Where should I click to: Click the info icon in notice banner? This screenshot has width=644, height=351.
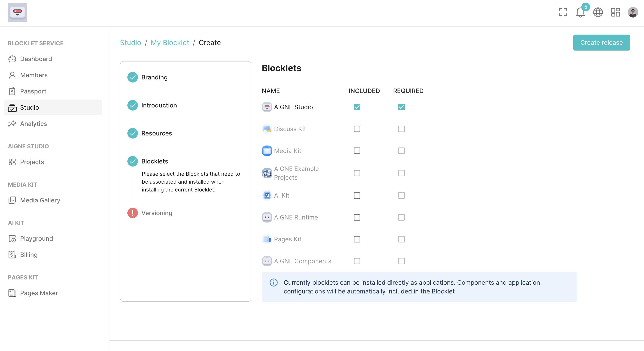click(273, 283)
